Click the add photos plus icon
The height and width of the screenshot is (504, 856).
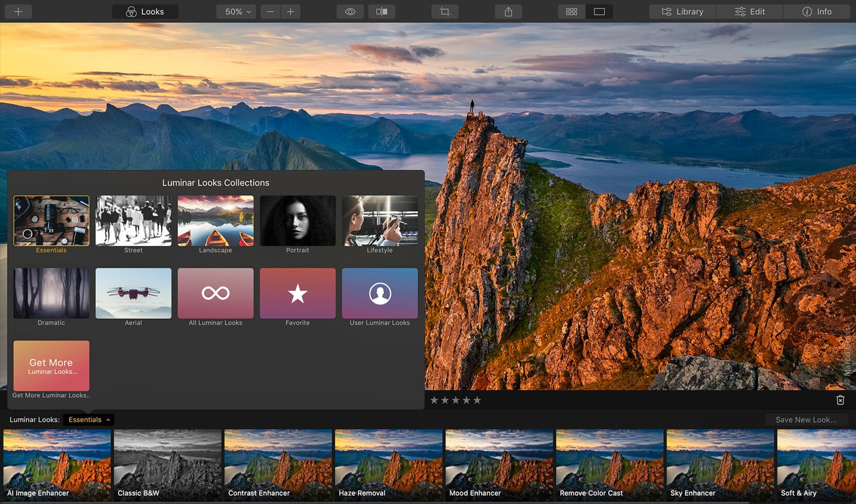[18, 11]
